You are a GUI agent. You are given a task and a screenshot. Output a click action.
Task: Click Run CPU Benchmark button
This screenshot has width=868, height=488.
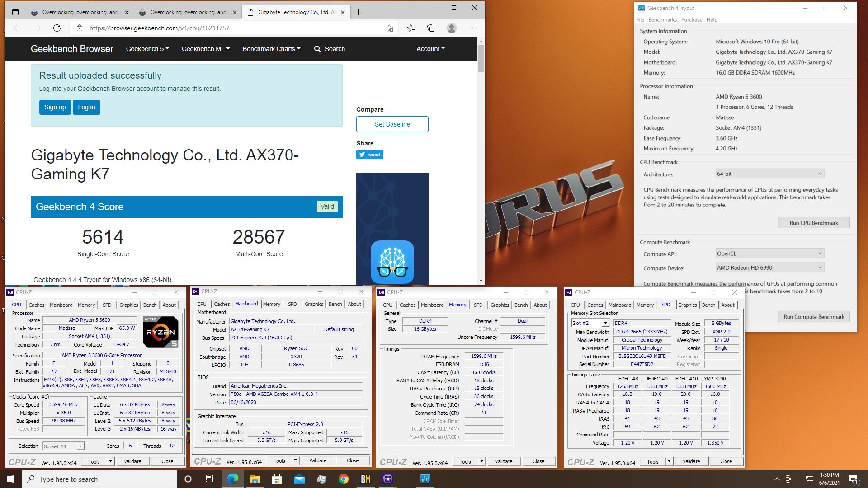tap(813, 223)
